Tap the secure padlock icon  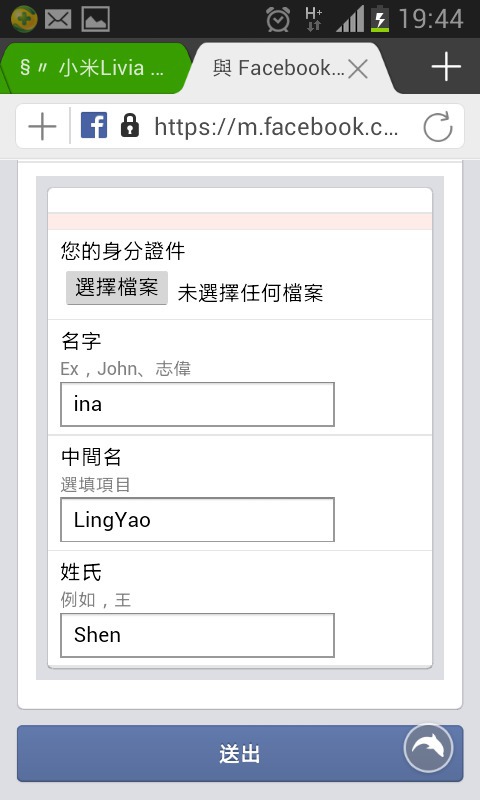point(130,126)
